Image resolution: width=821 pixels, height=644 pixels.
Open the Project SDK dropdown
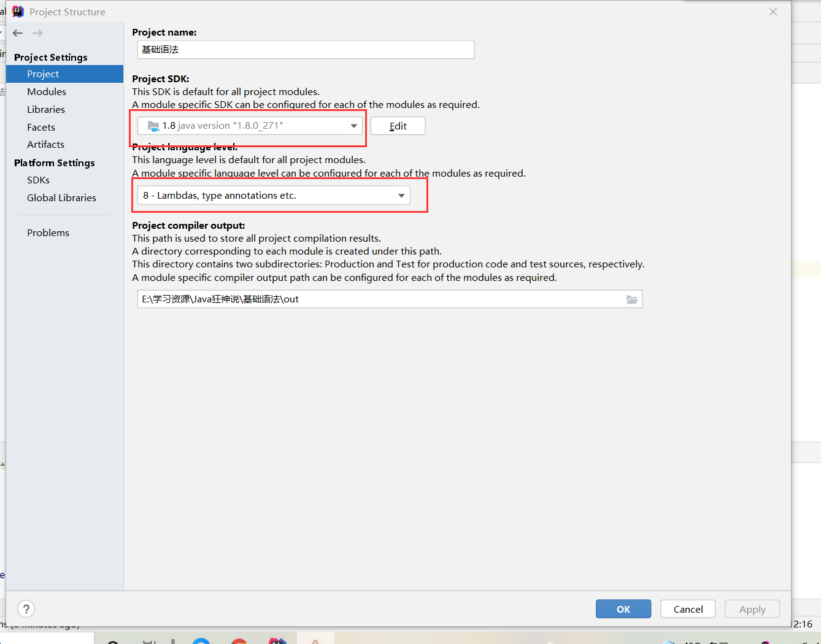(250, 126)
